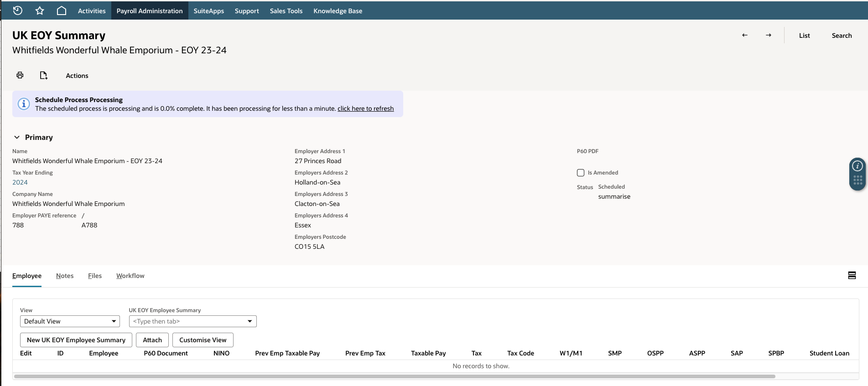Image resolution: width=868 pixels, height=386 pixels.
Task: Go to the Home icon
Action: coord(62,10)
